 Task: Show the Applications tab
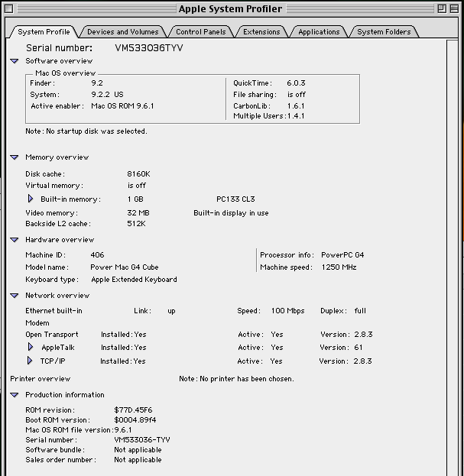click(319, 32)
